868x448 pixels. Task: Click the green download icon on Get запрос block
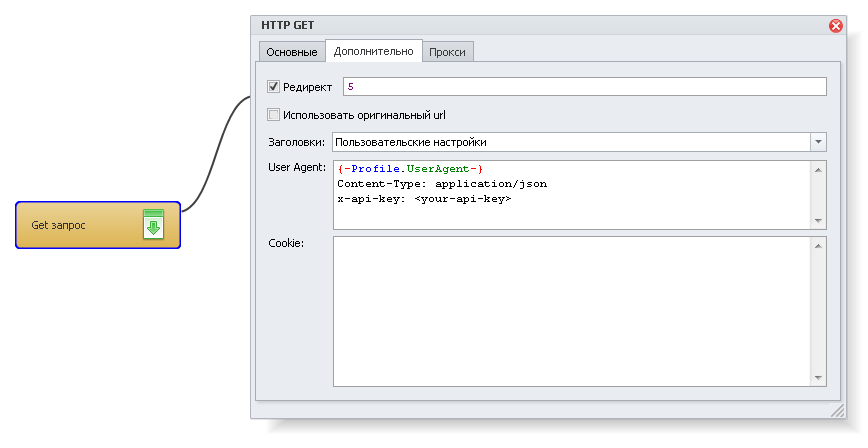pos(153,224)
